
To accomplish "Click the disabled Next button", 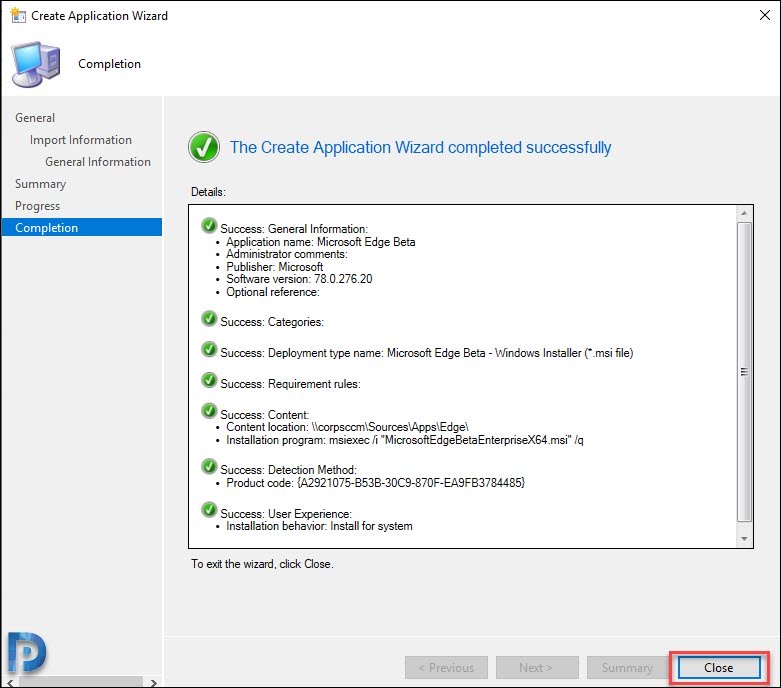I will (x=536, y=667).
